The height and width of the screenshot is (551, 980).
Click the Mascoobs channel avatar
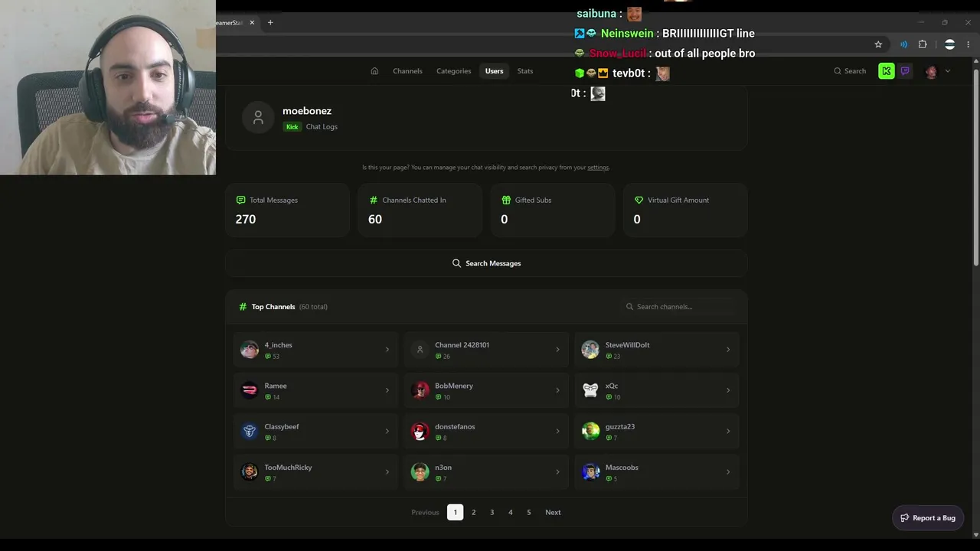pyautogui.click(x=590, y=471)
